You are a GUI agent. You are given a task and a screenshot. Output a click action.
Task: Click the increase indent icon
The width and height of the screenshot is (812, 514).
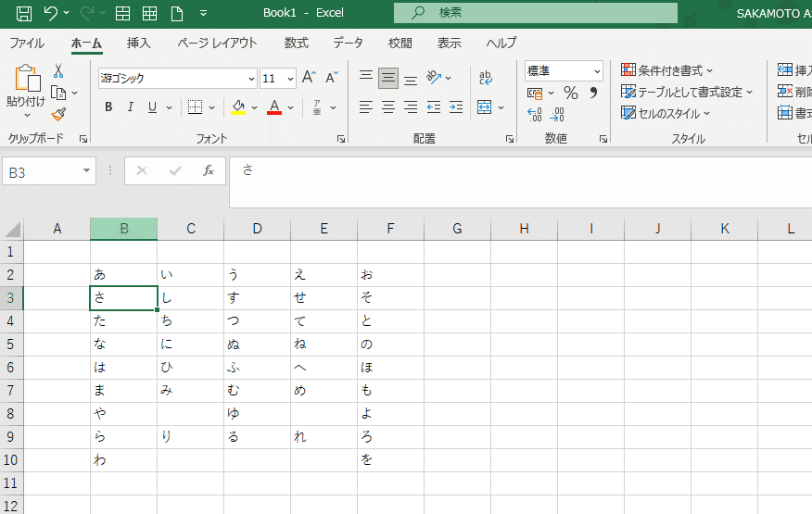click(x=456, y=107)
